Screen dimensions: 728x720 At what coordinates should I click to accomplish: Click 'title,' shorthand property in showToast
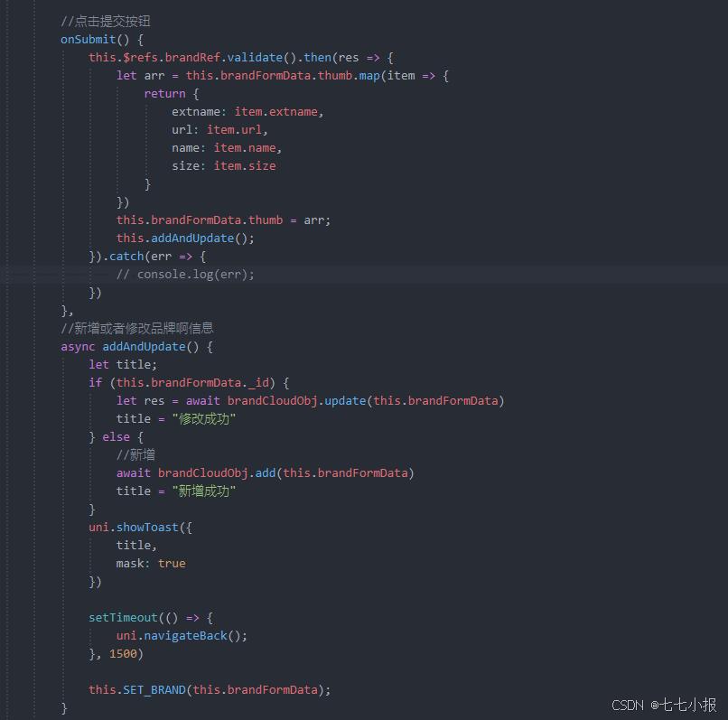[136, 546]
